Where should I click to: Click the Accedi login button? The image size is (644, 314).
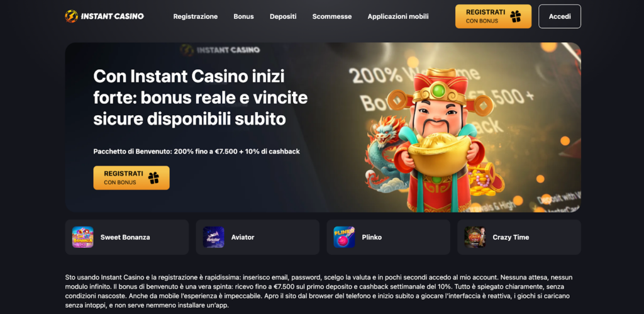click(x=560, y=16)
